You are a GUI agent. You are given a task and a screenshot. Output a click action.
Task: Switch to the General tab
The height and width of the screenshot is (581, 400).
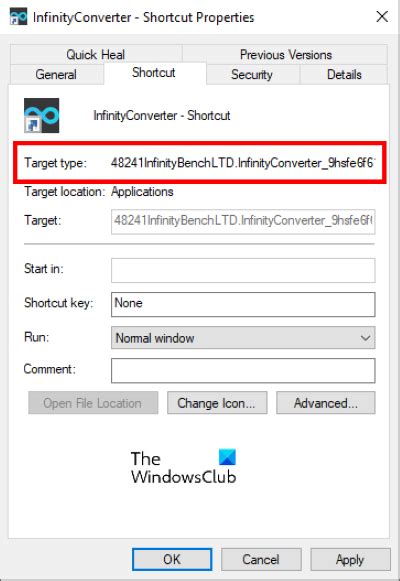[x=56, y=74]
